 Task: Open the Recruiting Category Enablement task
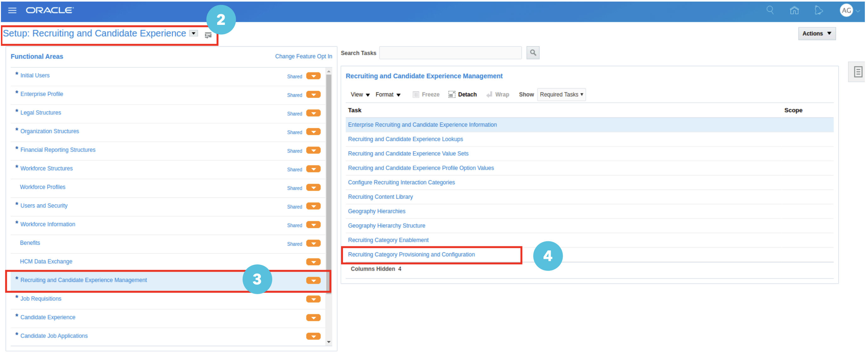point(388,240)
